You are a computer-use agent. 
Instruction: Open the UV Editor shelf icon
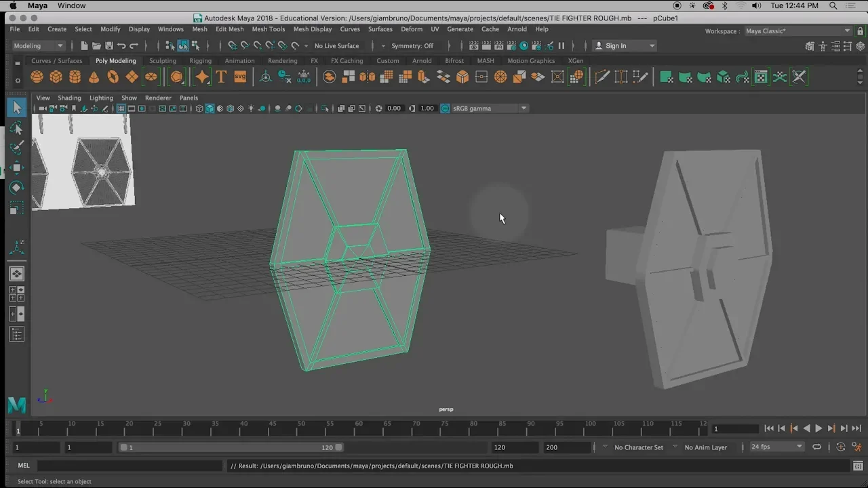pyautogui.click(x=762, y=77)
